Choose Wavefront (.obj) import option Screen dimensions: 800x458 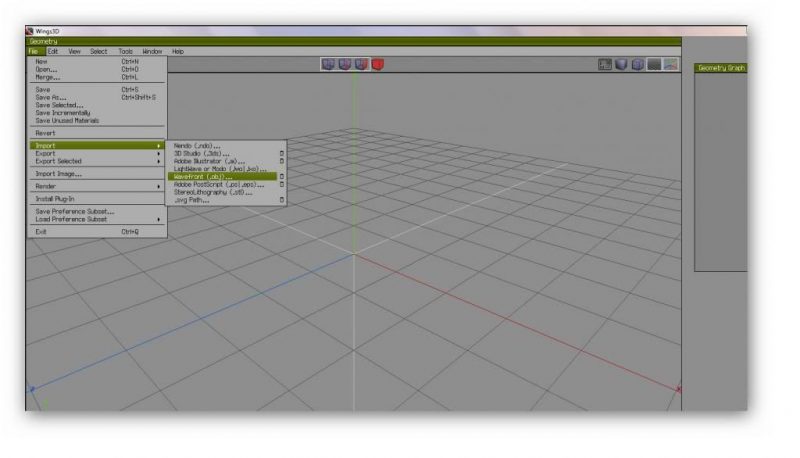tap(204, 177)
